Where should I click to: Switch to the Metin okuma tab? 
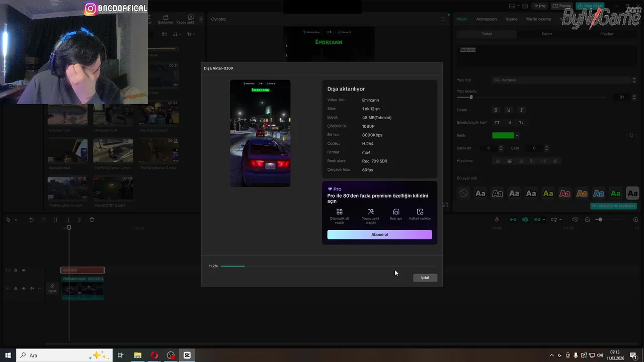coord(538,19)
